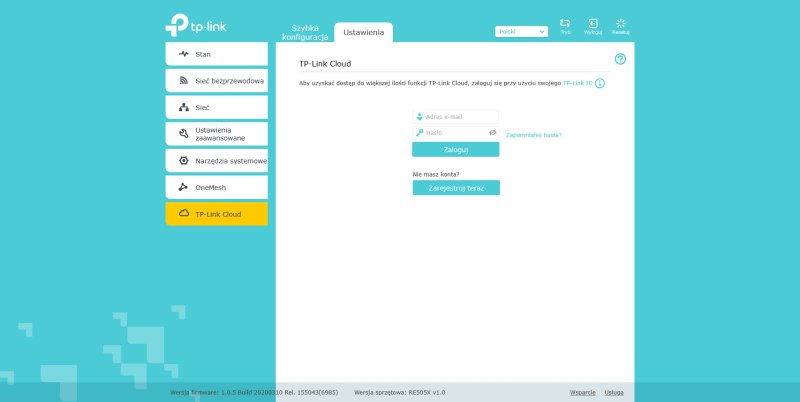Screen dimensions: 800x402
Task: Open the help question mark icon
Action: pyautogui.click(x=620, y=59)
